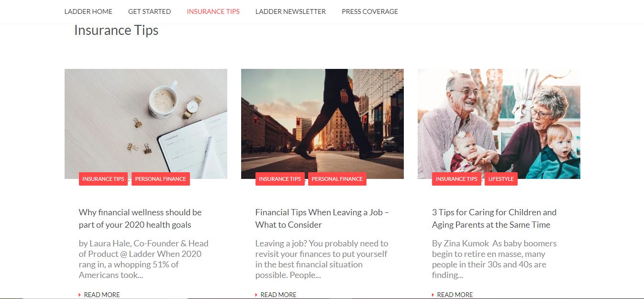Filter by the Lifestyle category tag
The height and width of the screenshot is (299, 644).
[501, 179]
